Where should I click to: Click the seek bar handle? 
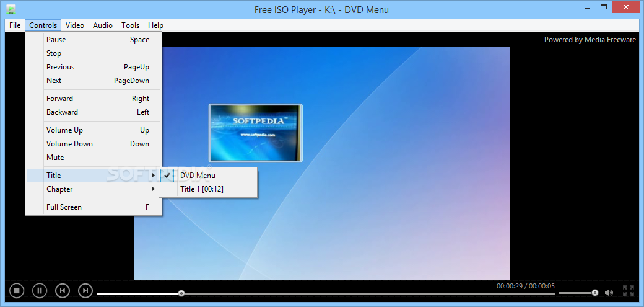[181, 293]
